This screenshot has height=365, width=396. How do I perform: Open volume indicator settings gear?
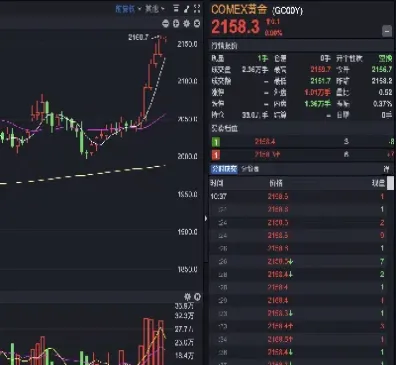point(187,297)
